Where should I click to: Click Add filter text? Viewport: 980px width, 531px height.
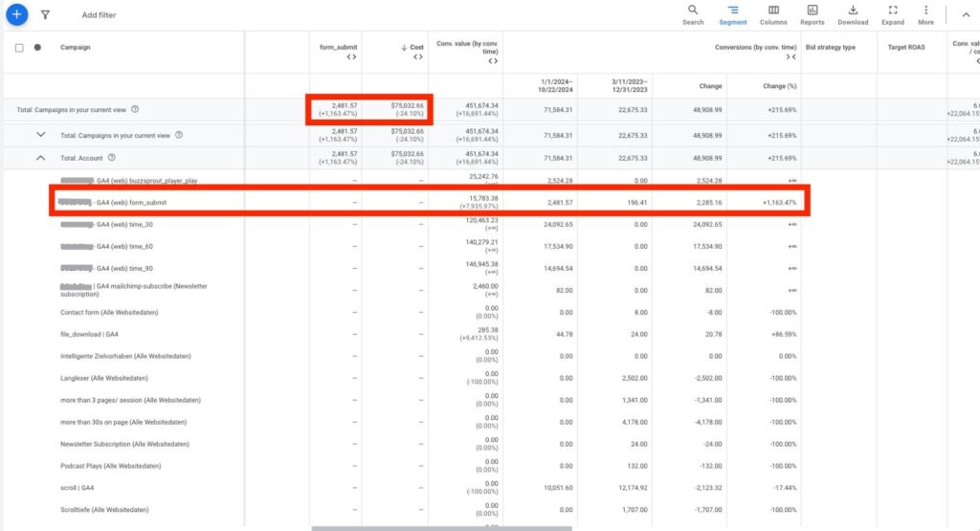[x=99, y=15]
